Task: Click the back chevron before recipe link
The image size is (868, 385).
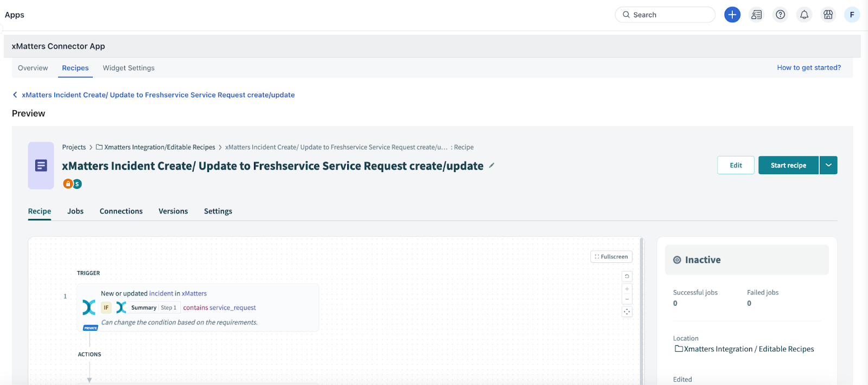Action: [x=15, y=94]
